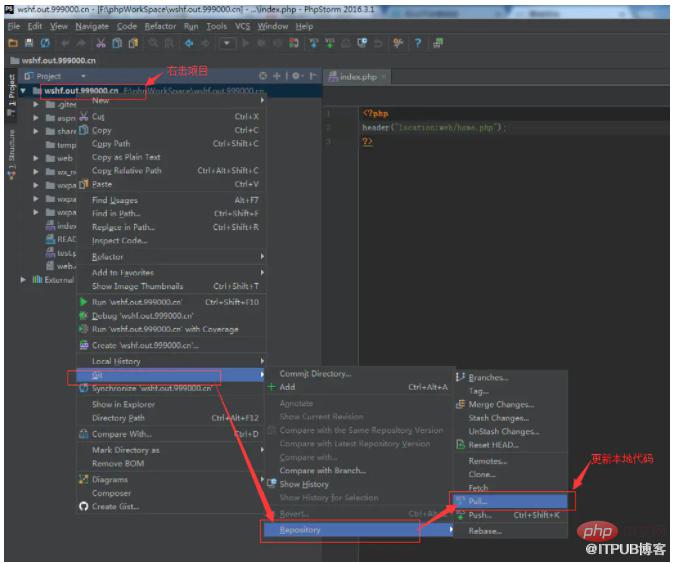Open the Window menu

click(x=272, y=27)
